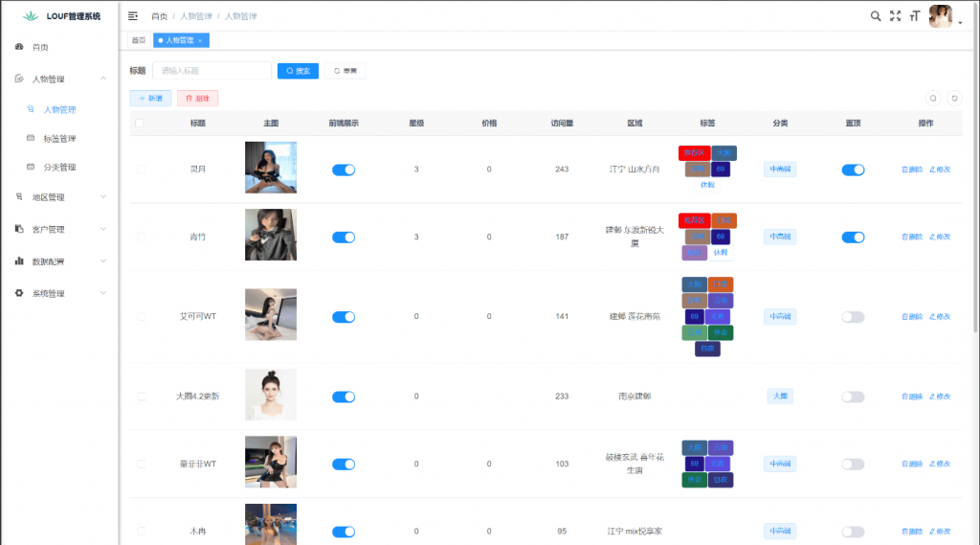Click the 新增 button
This screenshot has width=980, height=545.
[150, 98]
